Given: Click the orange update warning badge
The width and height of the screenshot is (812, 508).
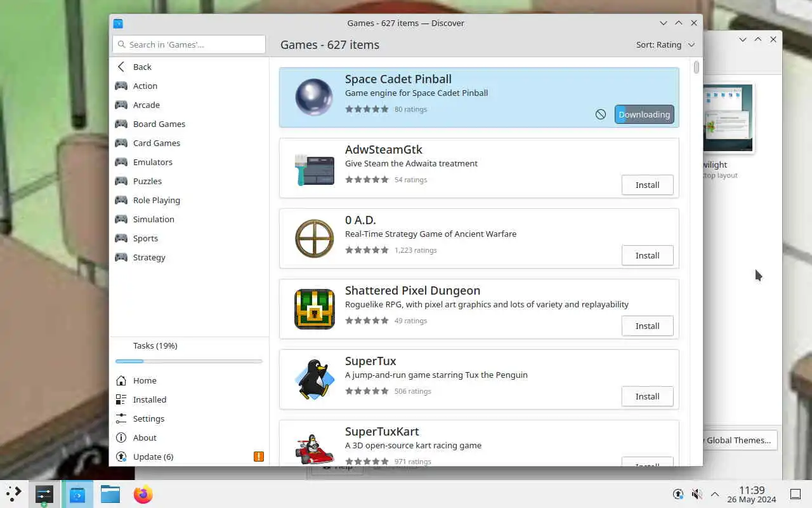Looking at the screenshot, I should click(x=258, y=457).
